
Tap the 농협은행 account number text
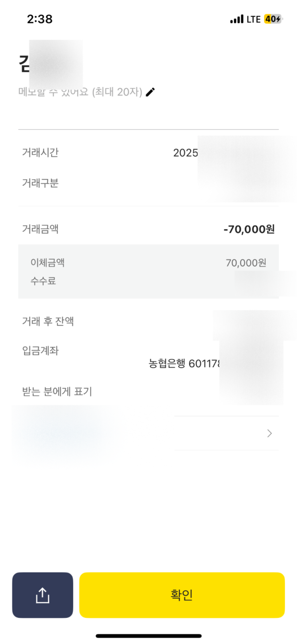(x=184, y=363)
